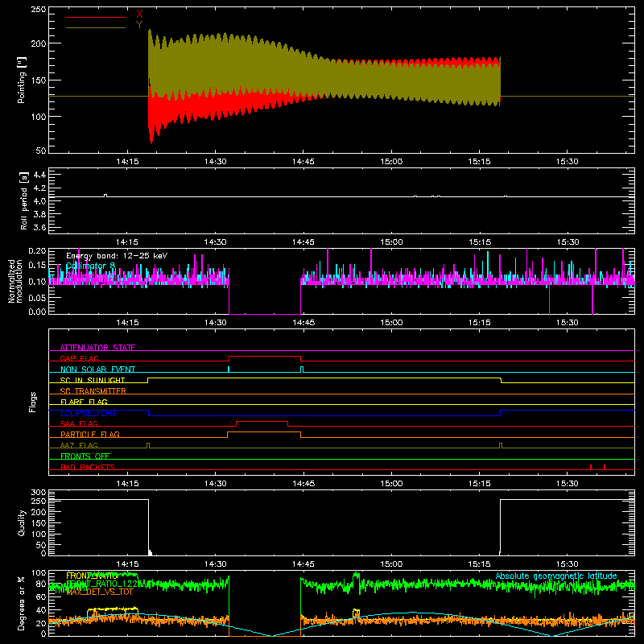Click the 0.20 tick on modulation axis
This screenshot has height=644, width=644.
(x=37, y=250)
